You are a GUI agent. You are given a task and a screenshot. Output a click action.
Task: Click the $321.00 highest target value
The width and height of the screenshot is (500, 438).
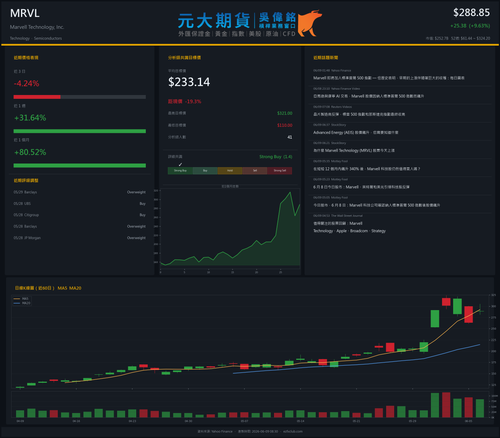pos(285,113)
